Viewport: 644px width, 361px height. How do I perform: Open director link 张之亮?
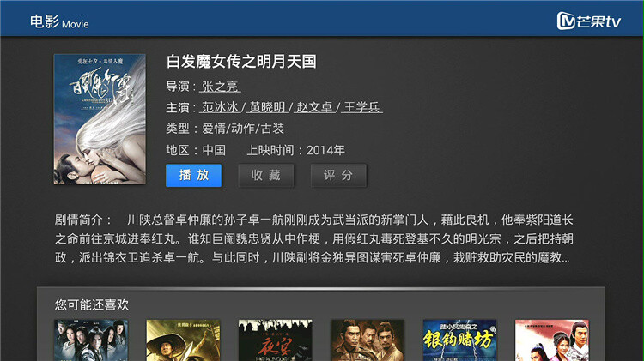click(x=220, y=87)
